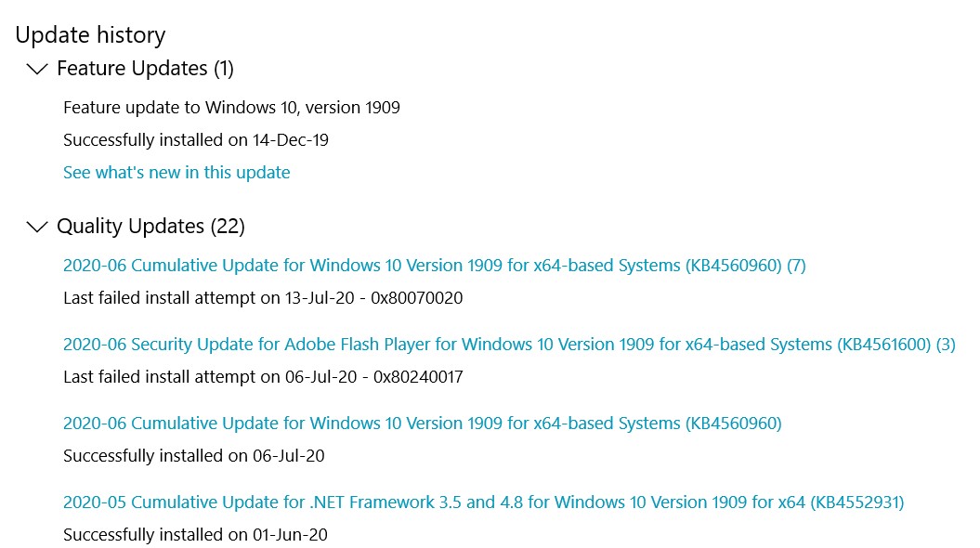Click the Successfully installed on 01-Jun-20 status

point(195,535)
